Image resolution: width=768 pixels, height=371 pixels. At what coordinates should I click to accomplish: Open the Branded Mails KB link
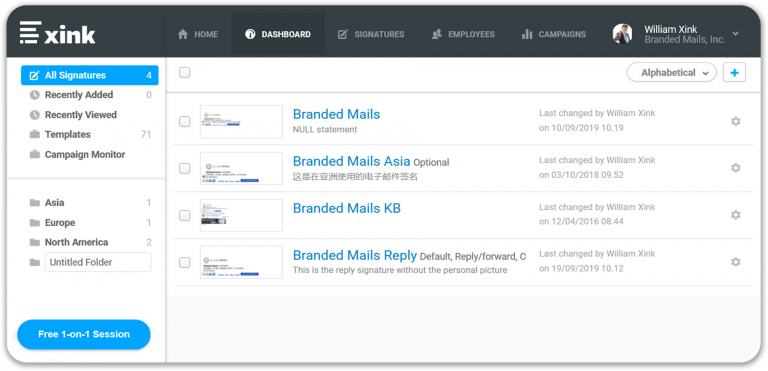[x=347, y=208]
